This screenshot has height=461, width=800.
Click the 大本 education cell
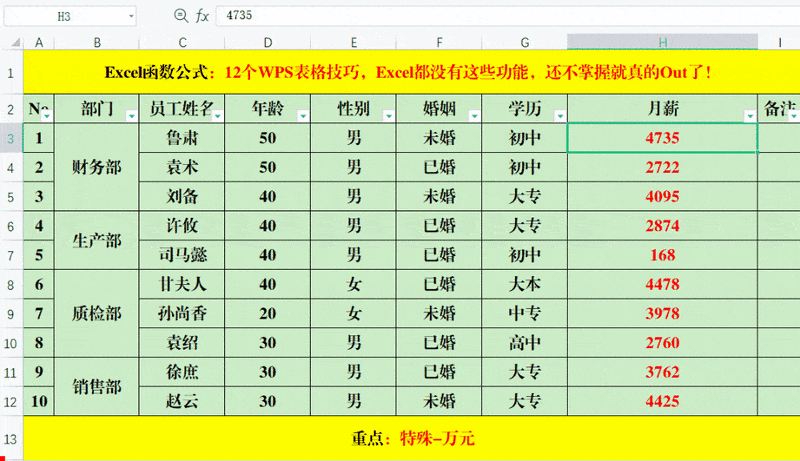524,284
